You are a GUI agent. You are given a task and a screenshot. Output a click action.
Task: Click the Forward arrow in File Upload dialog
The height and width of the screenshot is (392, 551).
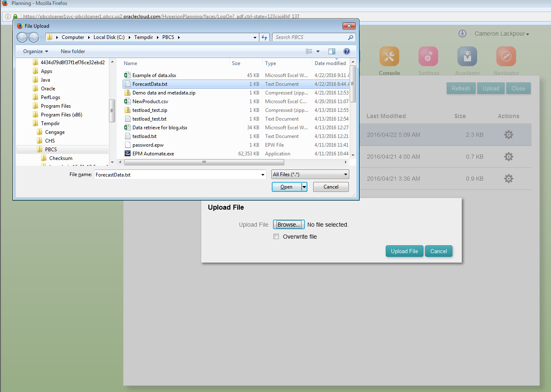click(34, 37)
